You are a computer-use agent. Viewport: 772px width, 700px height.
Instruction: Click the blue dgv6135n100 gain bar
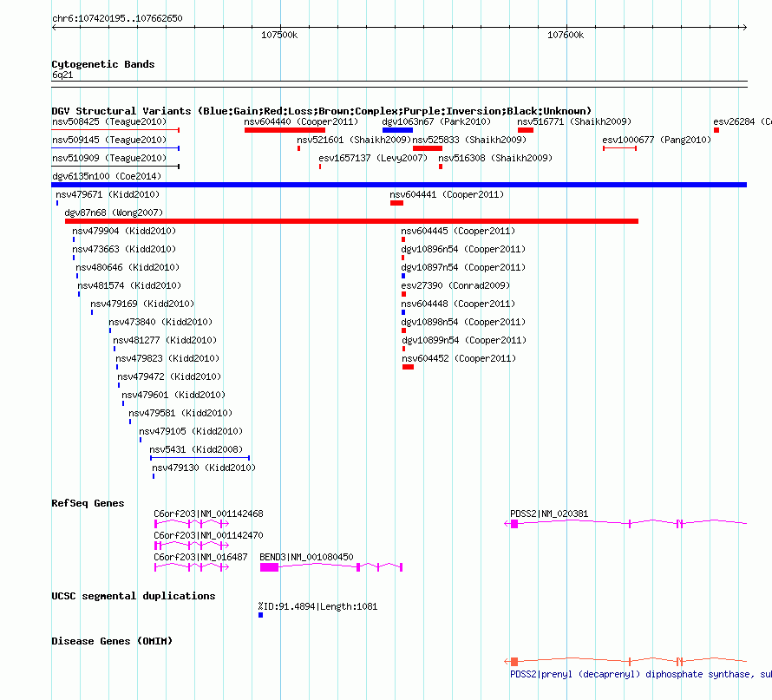click(x=399, y=185)
